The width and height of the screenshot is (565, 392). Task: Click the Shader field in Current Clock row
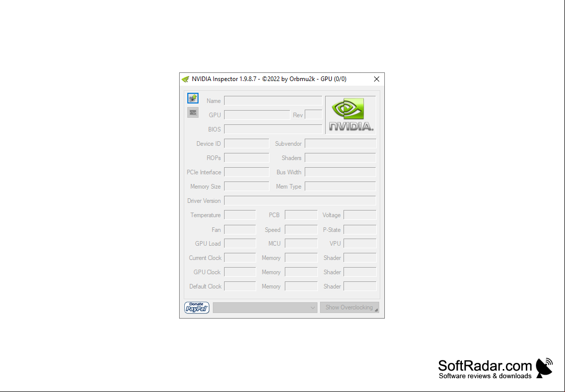tap(360, 258)
